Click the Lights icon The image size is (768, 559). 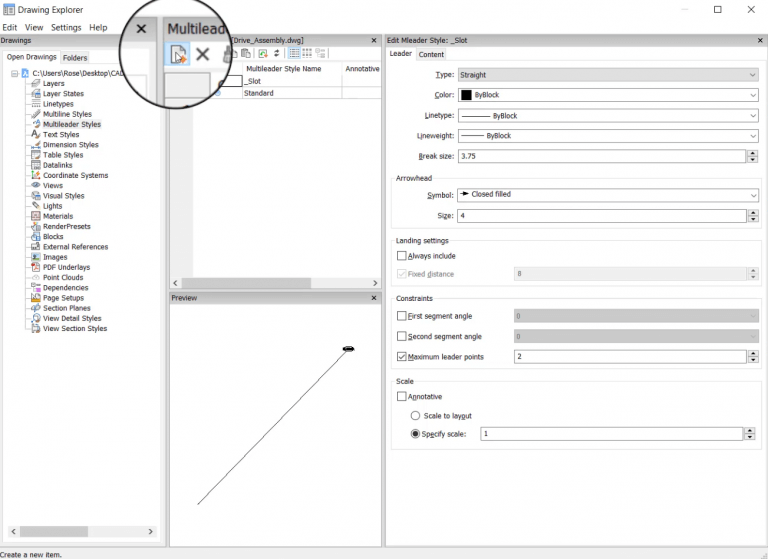[x=36, y=206]
